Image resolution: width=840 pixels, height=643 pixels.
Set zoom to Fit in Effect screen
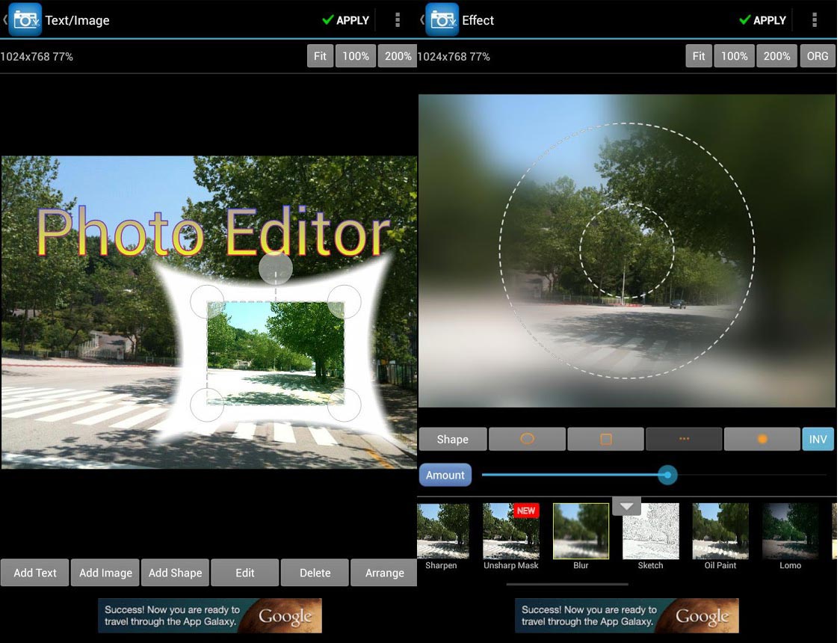coord(698,56)
